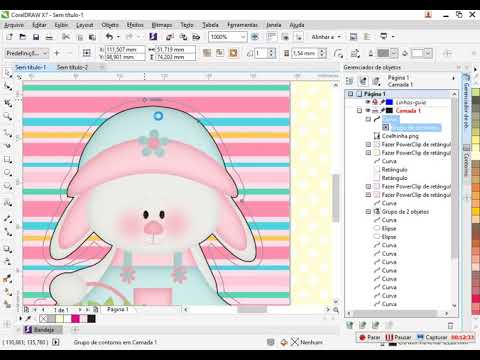Open the contour corner options icon

(x=338, y=53)
